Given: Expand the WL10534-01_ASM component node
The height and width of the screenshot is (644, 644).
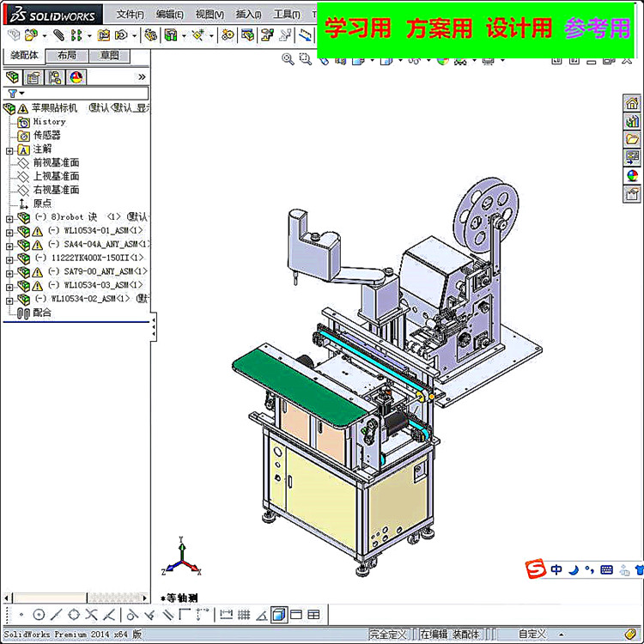Looking at the screenshot, I should pos(9,233).
